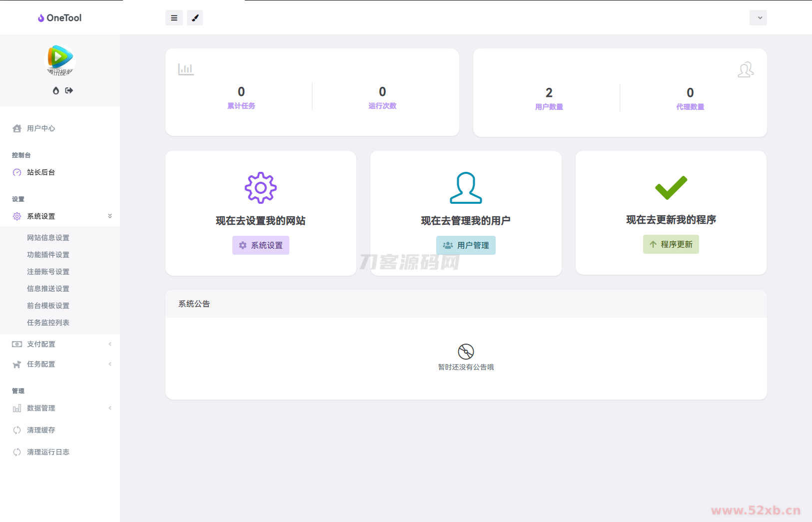Viewport: 812px width, 522px height.
Task: Click the green checkmark icon
Action: tap(671, 187)
